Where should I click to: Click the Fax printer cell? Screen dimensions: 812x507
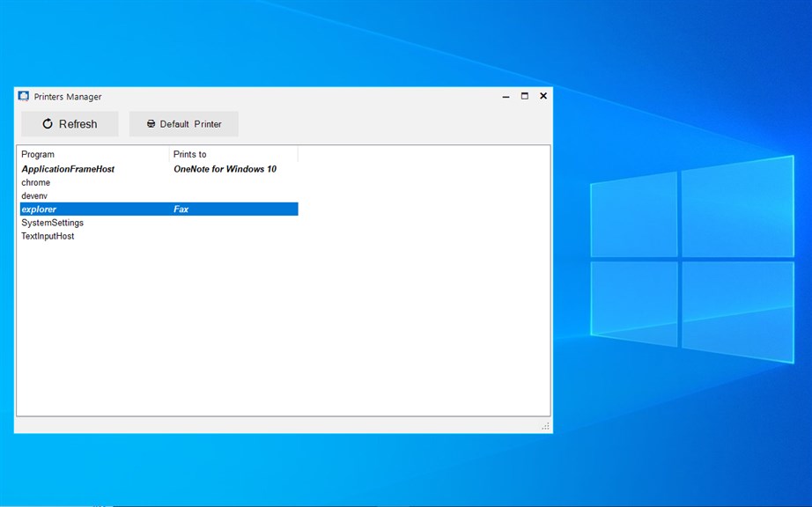click(x=181, y=209)
